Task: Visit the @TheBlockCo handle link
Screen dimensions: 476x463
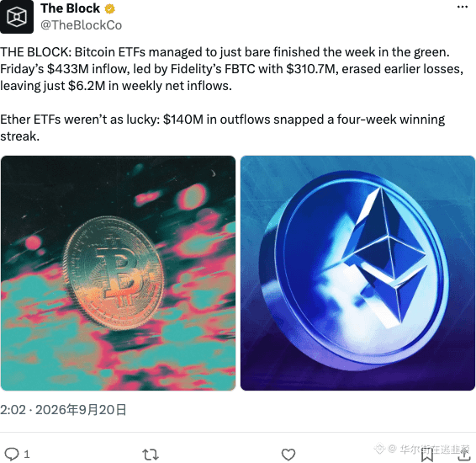Action: [81, 25]
